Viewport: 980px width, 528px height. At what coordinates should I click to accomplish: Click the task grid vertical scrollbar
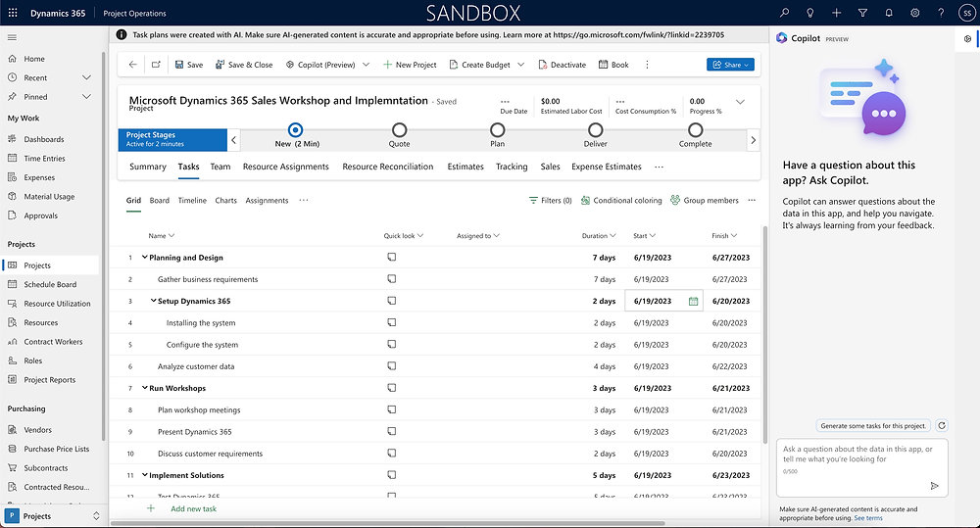(x=765, y=334)
